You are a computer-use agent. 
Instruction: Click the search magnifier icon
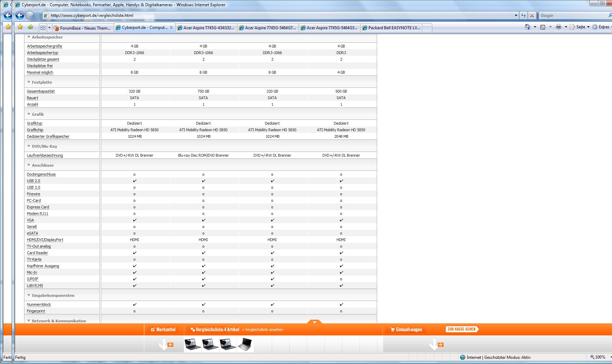tap(610, 15)
